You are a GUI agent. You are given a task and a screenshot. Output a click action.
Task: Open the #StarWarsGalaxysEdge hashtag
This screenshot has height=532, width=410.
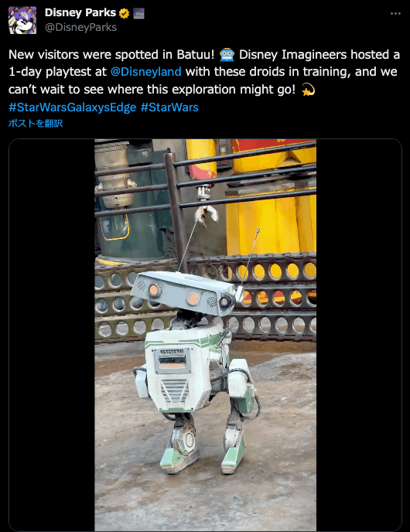(72, 107)
